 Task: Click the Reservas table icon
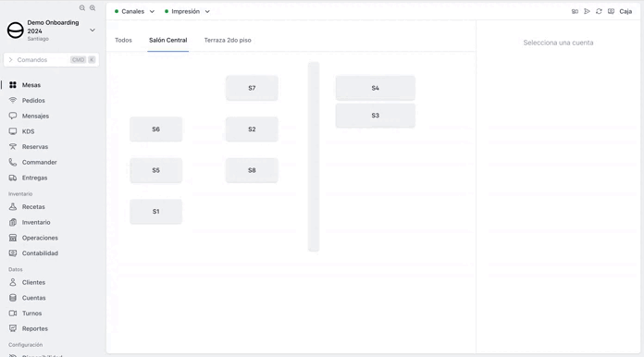point(13,146)
